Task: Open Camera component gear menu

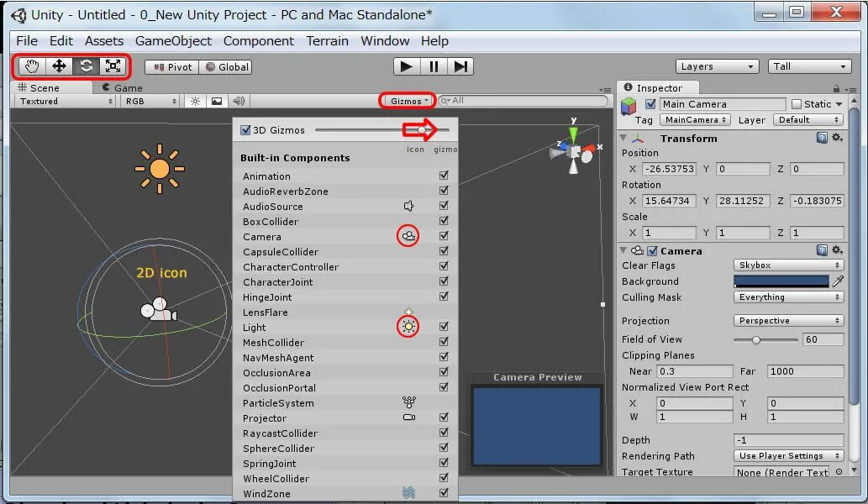Action: click(x=837, y=250)
